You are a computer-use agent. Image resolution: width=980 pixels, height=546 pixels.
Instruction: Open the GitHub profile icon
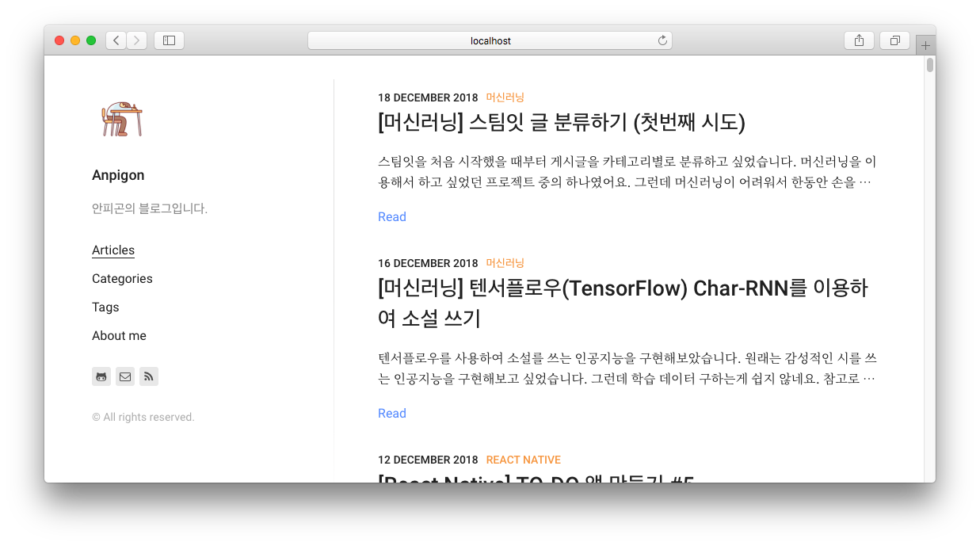tap(101, 376)
